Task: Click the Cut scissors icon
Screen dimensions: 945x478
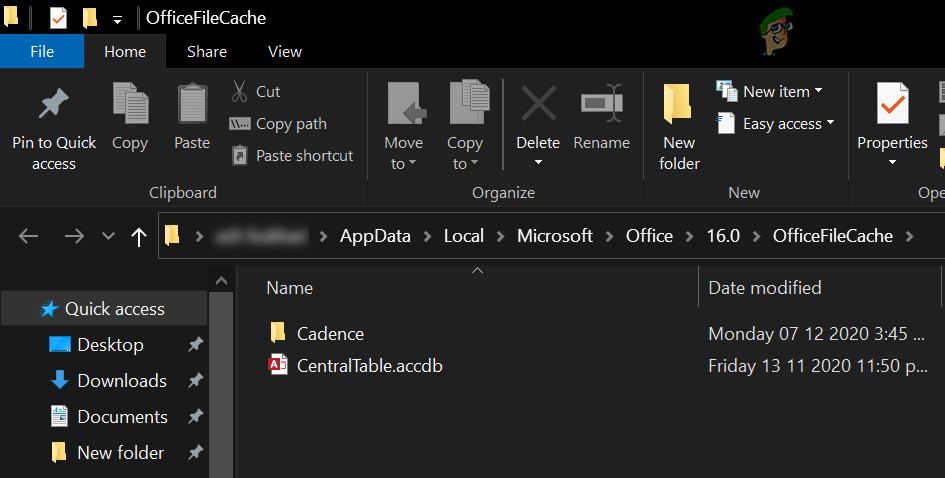Action: point(240,91)
